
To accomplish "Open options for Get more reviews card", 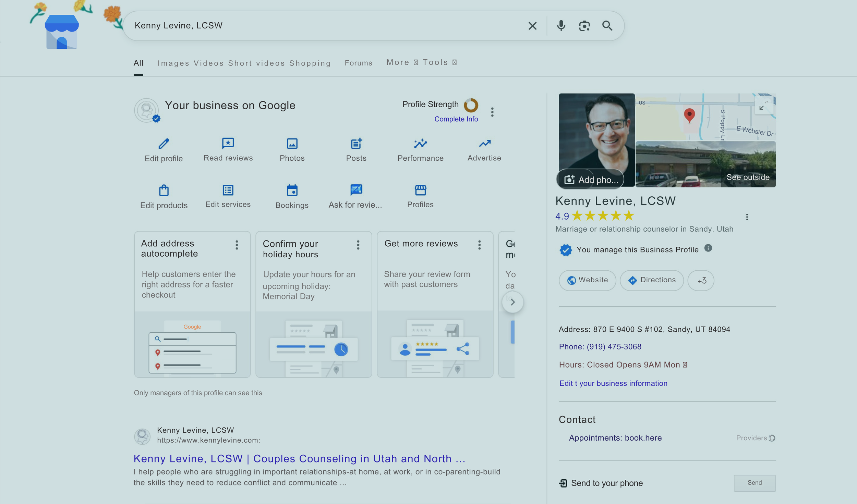I will point(479,245).
